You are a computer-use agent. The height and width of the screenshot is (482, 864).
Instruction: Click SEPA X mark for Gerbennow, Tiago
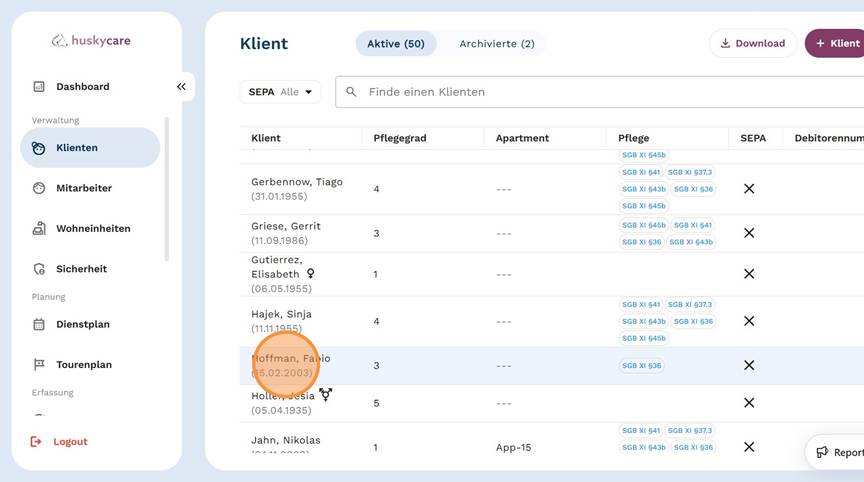(749, 189)
